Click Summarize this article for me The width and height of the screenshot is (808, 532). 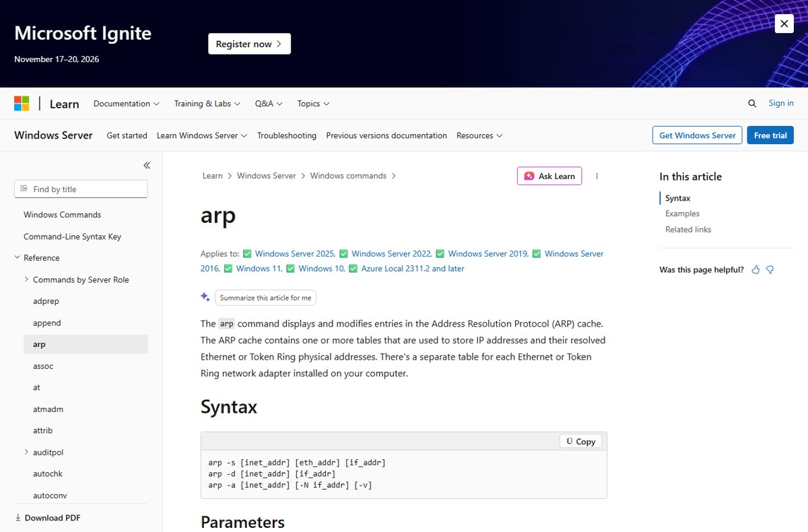pyautogui.click(x=265, y=298)
